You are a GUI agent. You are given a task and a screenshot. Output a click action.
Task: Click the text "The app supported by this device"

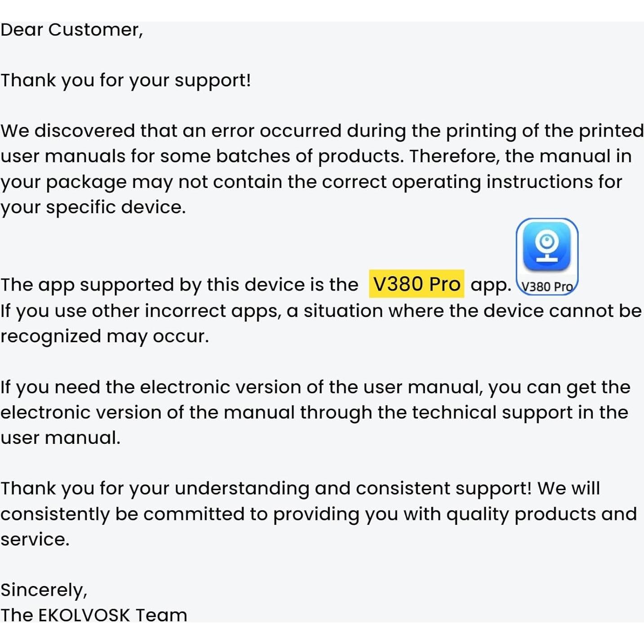(179, 285)
